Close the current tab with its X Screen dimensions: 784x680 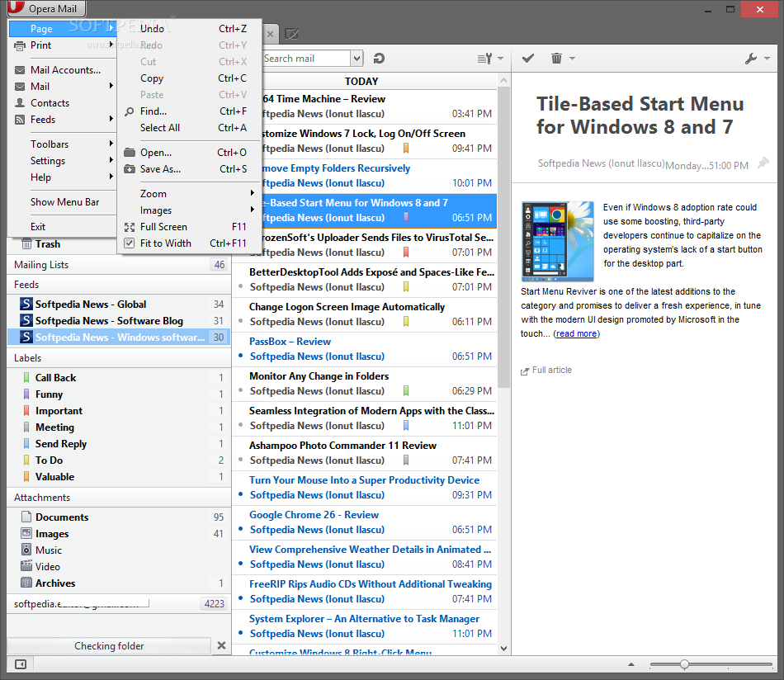[270, 34]
